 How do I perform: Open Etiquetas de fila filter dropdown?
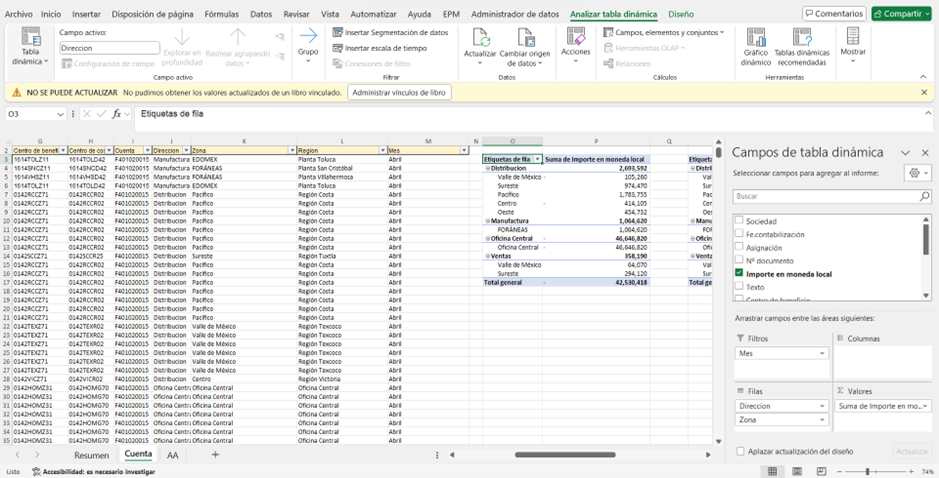538,159
